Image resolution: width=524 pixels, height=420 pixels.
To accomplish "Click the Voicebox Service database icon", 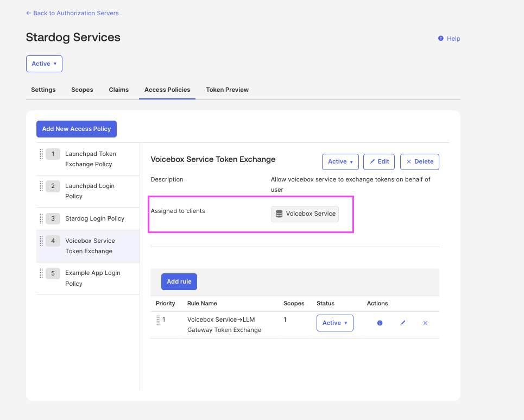I will tap(279, 214).
